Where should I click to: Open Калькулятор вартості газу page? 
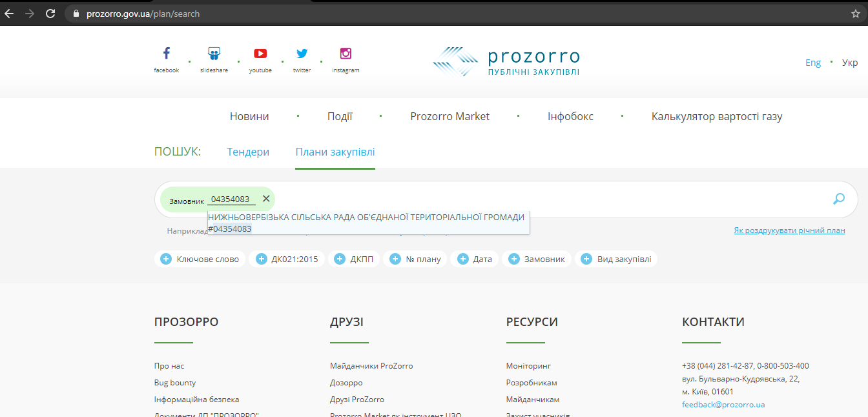(x=716, y=117)
